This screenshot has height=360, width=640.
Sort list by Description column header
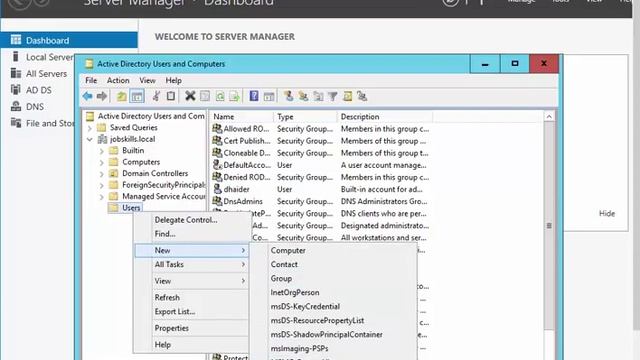click(x=385, y=117)
